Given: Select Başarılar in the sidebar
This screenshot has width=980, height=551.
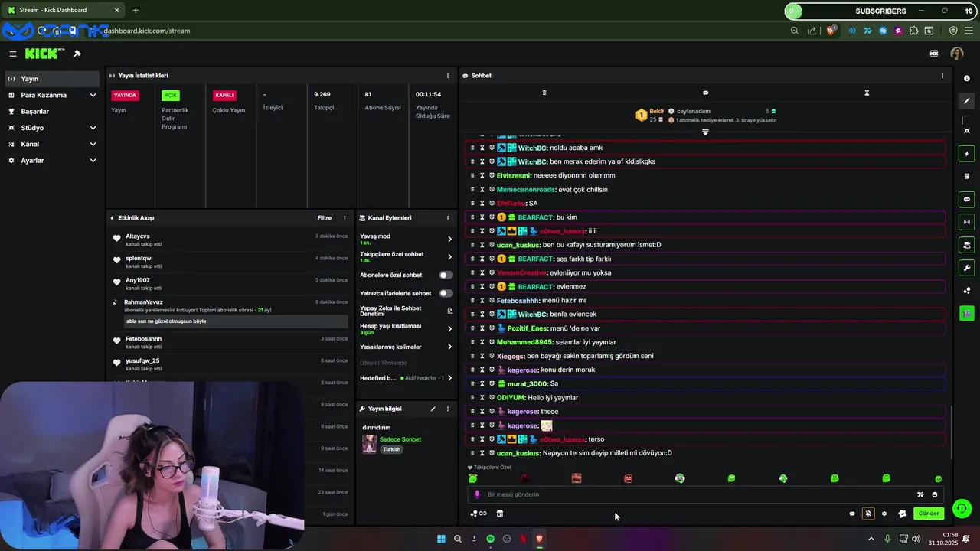Looking at the screenshot, I should click(52, 111).
